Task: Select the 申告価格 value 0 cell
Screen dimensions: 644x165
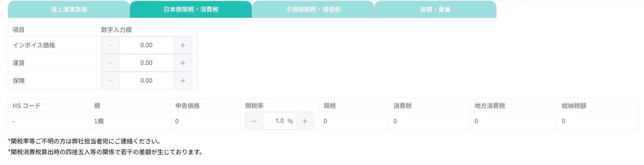Action: [x=206, y=121]
